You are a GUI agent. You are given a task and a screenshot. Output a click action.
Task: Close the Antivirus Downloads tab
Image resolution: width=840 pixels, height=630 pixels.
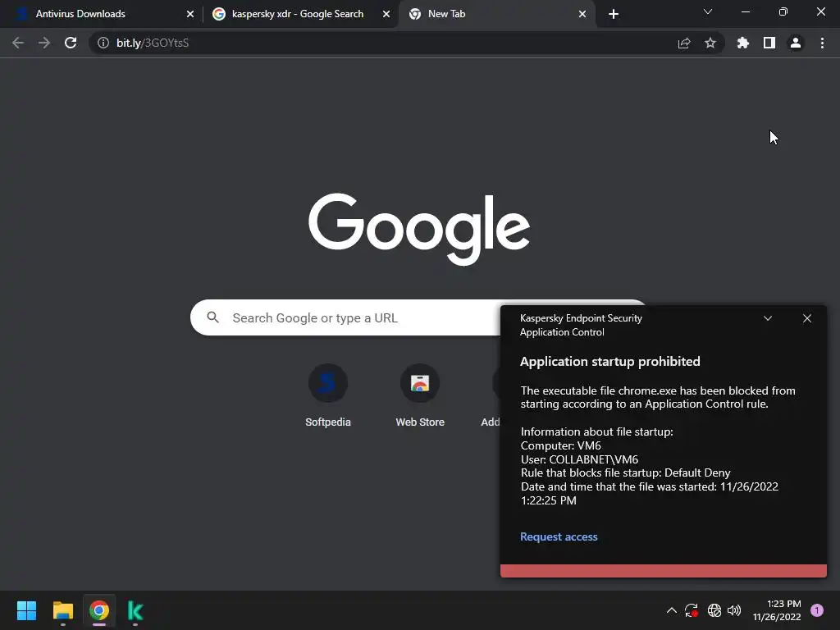coord(190,14)
